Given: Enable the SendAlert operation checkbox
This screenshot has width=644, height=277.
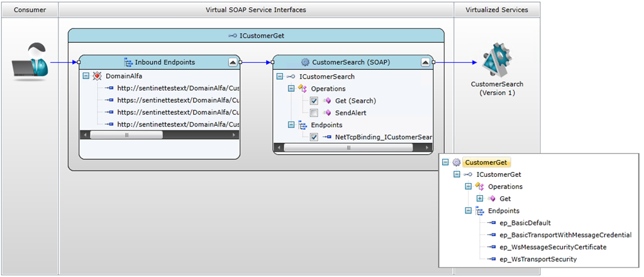Looking at the screenshot, I should pyautogui.click(x=314, y=113).
